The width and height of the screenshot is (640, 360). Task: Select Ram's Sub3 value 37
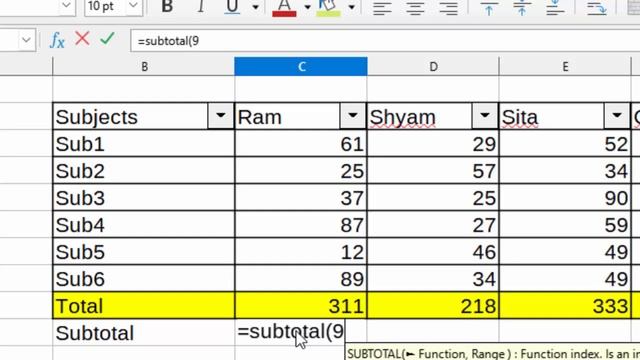pos(301,198)
